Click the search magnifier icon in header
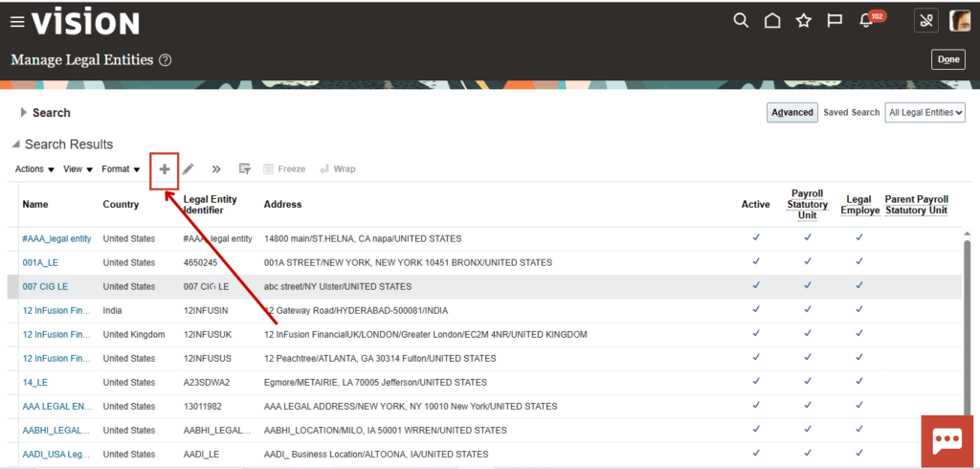Viewport: 980px width, 469px height. click(x=741, y=21)
